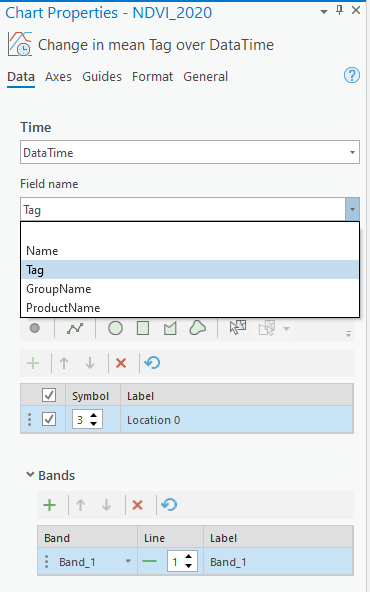Switch to the Guides tab
The width and height of the screenshot is (370, 592).
[x=102, y=77]
